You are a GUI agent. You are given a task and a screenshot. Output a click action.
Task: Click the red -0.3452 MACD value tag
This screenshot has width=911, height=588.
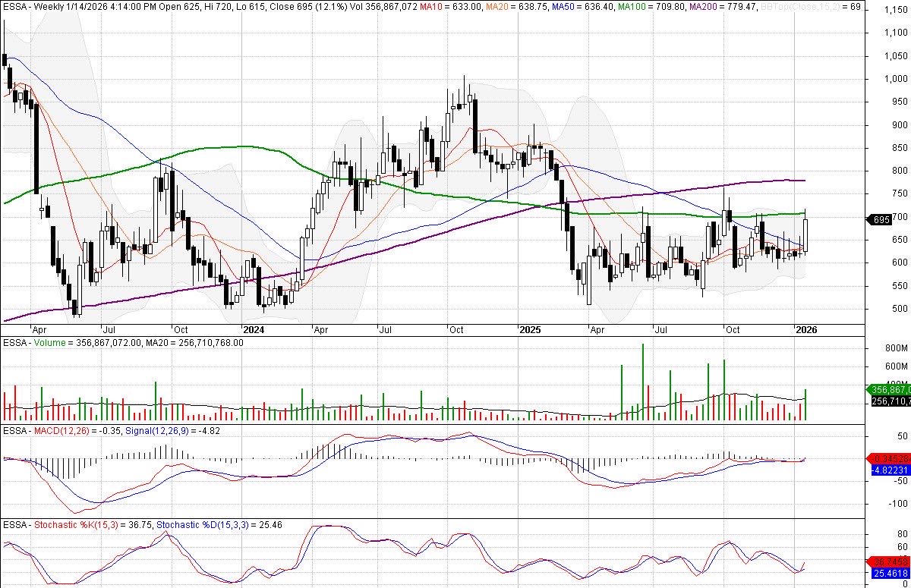point(887,458)
